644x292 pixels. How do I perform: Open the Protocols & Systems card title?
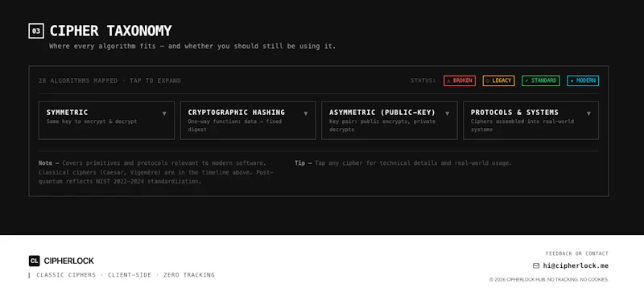coord(514,112)
